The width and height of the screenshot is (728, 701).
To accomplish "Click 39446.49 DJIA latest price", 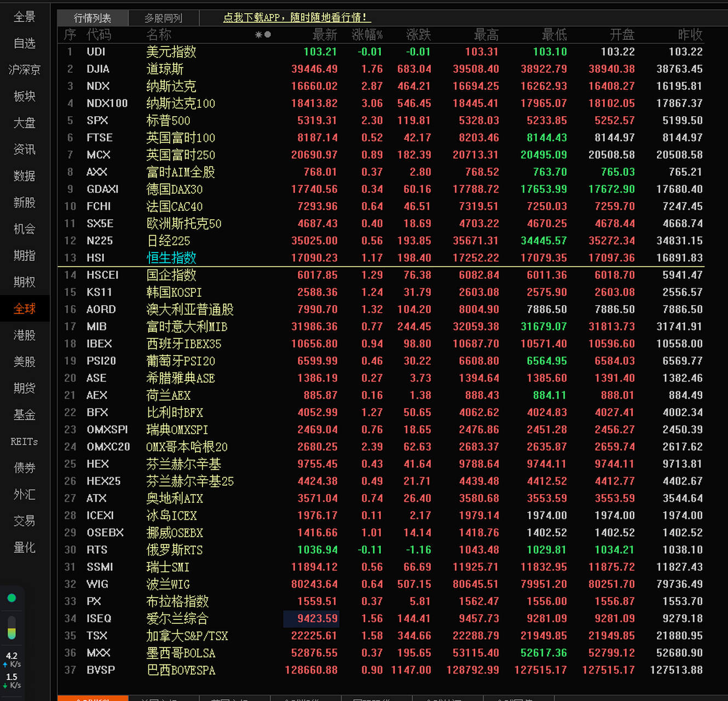I will click(x=314, y=69).
